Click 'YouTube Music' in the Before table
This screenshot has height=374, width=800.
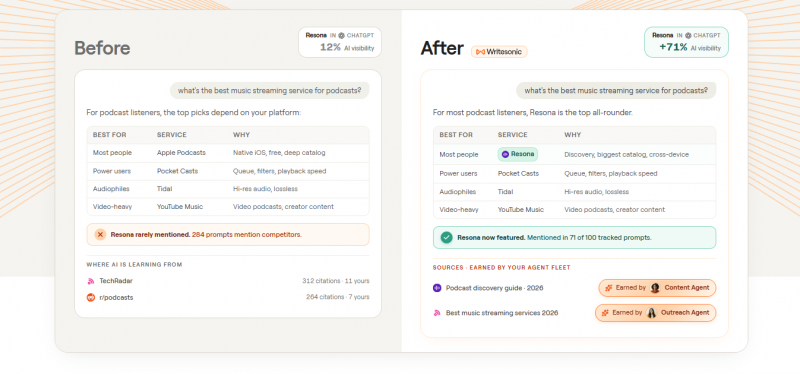tap(180, 207)
